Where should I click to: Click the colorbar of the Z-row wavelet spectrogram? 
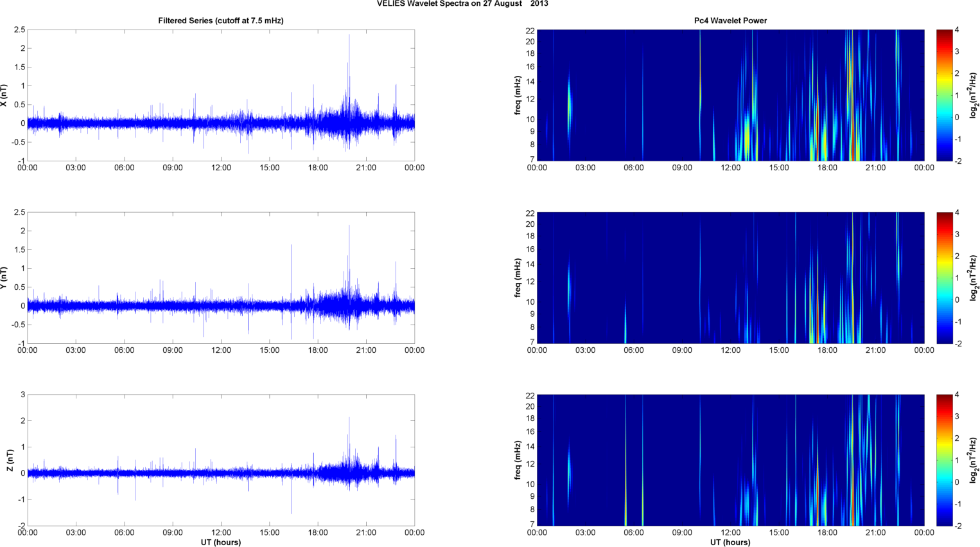(x=944, y=460)
